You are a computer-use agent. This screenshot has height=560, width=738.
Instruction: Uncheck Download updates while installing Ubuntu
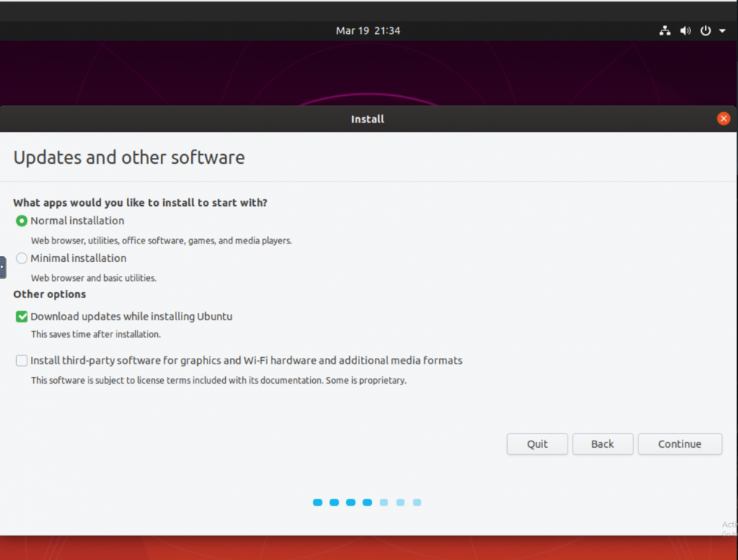click(21, 317)
